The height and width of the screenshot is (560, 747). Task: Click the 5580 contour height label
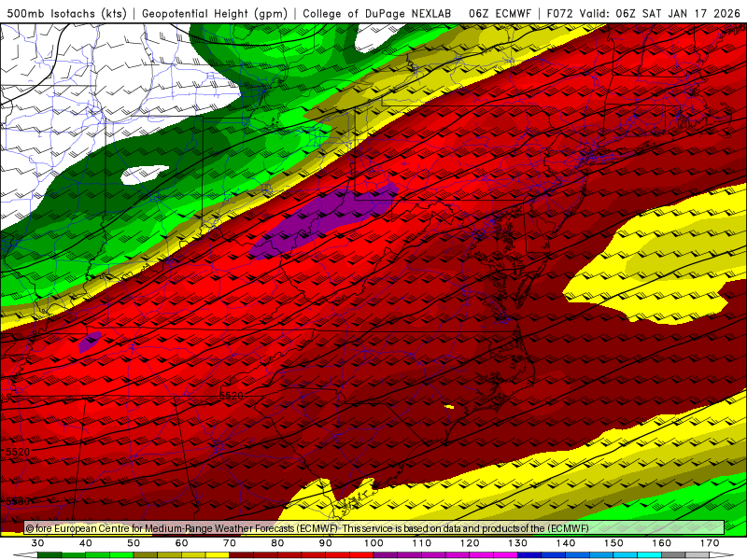(x=18, y=501)
